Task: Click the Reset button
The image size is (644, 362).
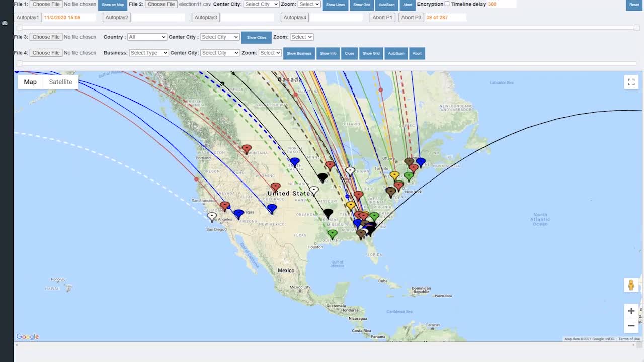Action: pyautogui.click(x=634, y=5)
